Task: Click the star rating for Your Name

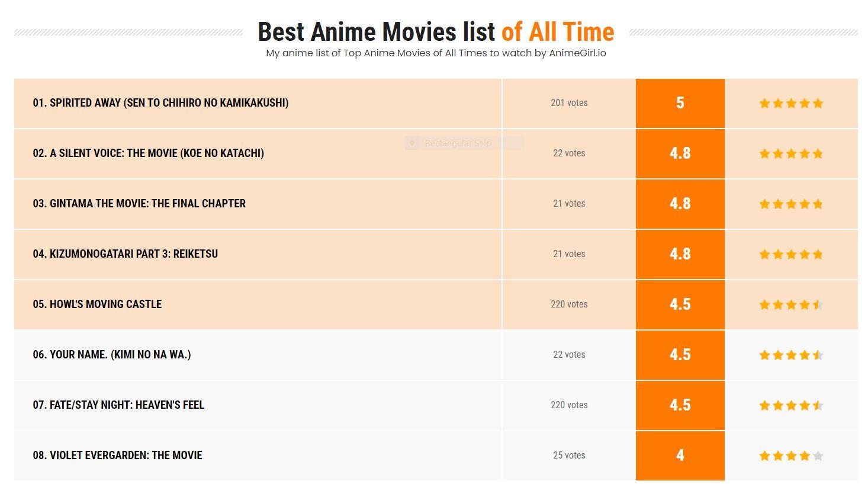Action: coord(791,355)
